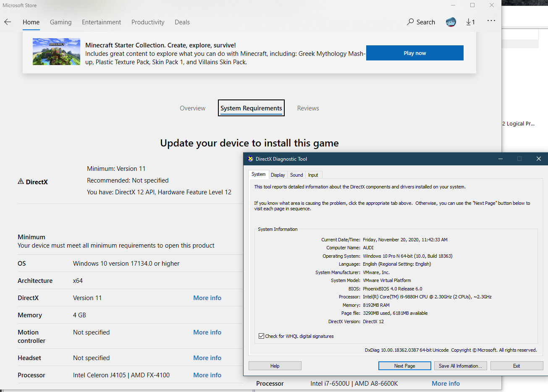Click the 'PhoenixBIOS 4.0 Release 6.0' value
Viewport: 548px width, 392px height.
[393, 289]
